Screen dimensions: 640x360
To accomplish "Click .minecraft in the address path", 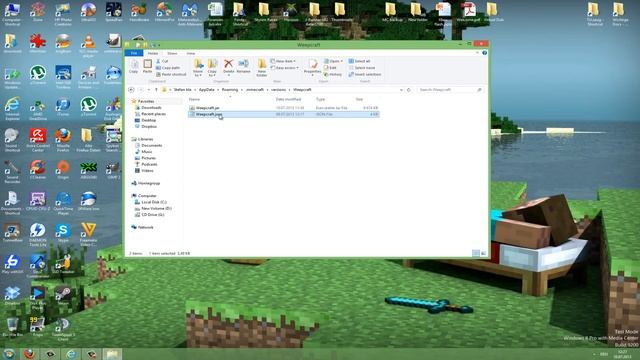I will [255, 89].
